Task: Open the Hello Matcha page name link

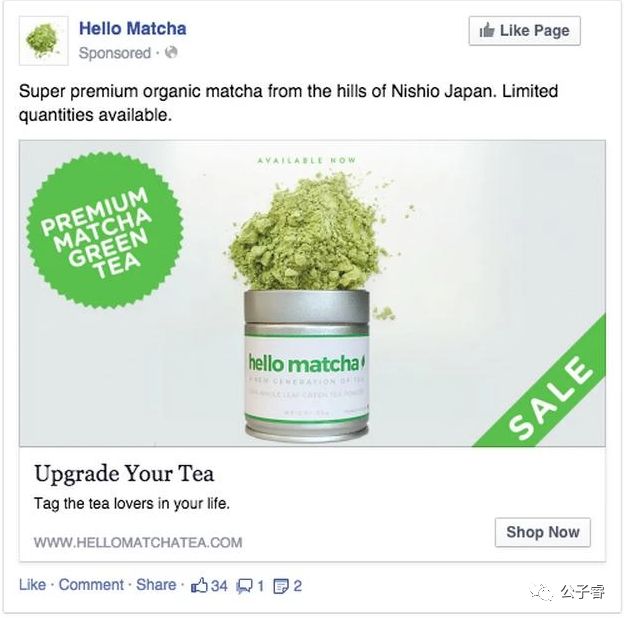Action: pos(133,29)
